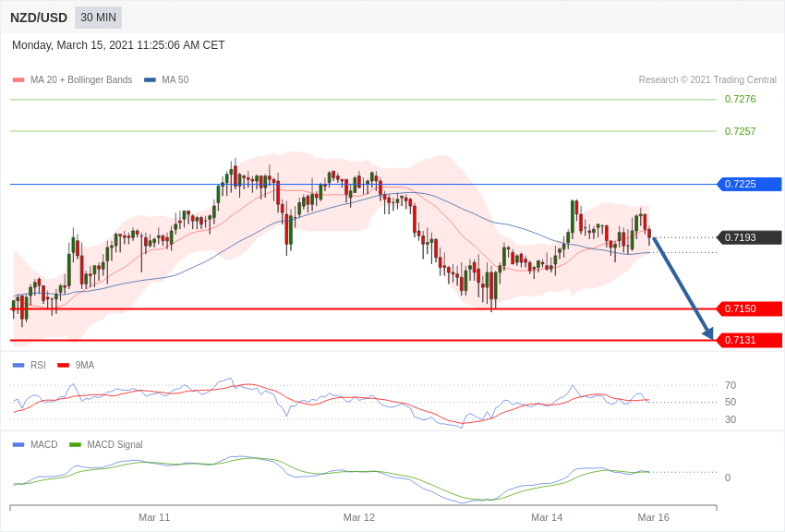Click the RSI legend label

point(38,366)
